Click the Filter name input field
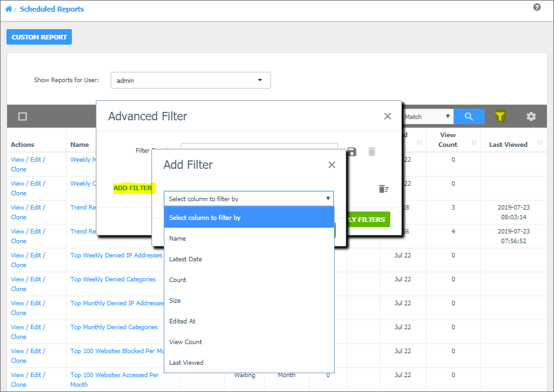Image resolution: width=554 pixels, height=392 pixels. pos(259,147)
